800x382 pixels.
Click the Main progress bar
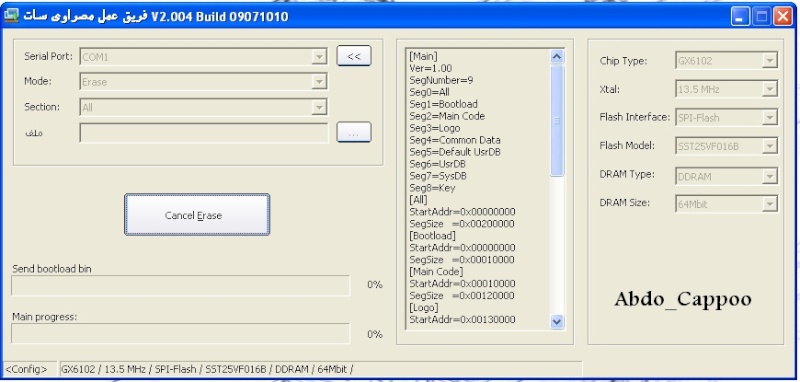(x=181, y=333)
